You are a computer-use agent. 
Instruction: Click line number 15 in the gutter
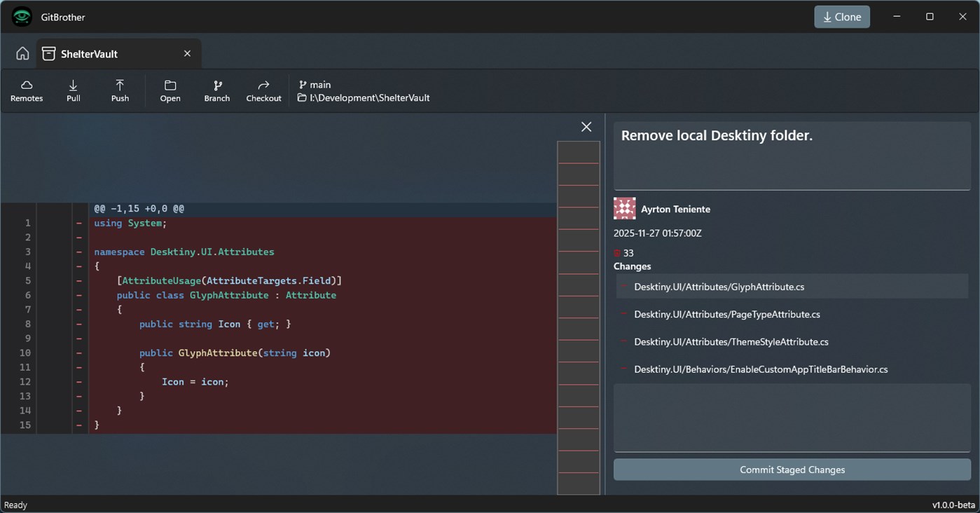[x=25, y=425]
